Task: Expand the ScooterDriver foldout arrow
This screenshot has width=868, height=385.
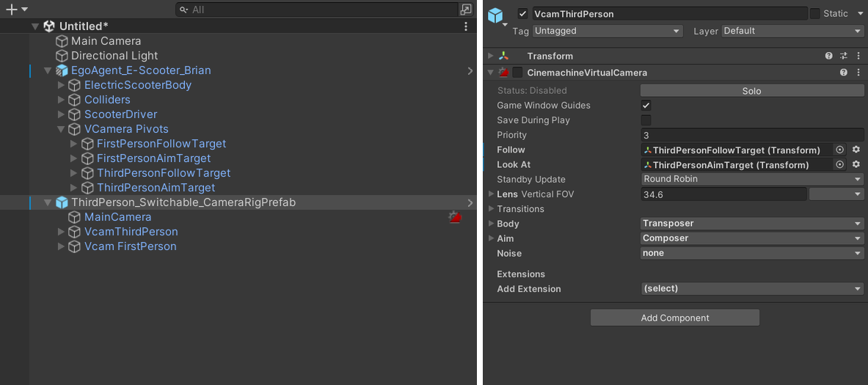Action: click(62, 114)
